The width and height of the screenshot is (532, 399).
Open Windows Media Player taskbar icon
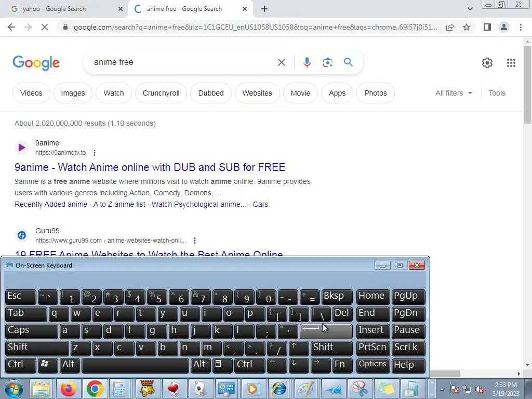point(252,389)
